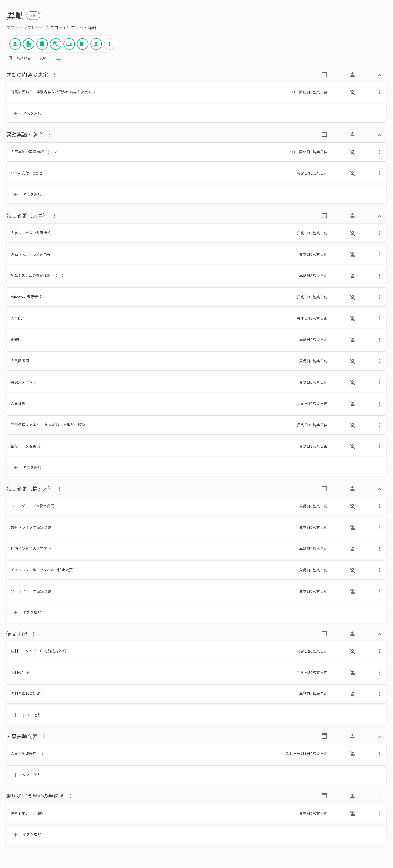Collapse the 異動の内容の決定 section
Image resolution: width=393 pixels, height=868 pixels.
click(379, 75)
